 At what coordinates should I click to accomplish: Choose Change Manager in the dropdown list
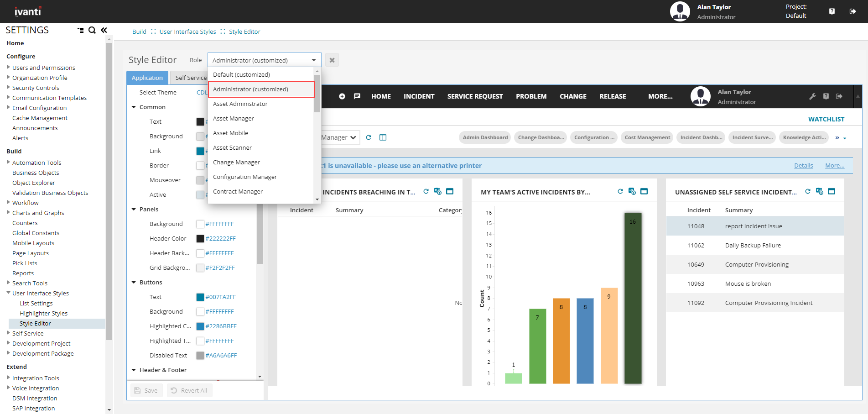[x=236, y=163]
